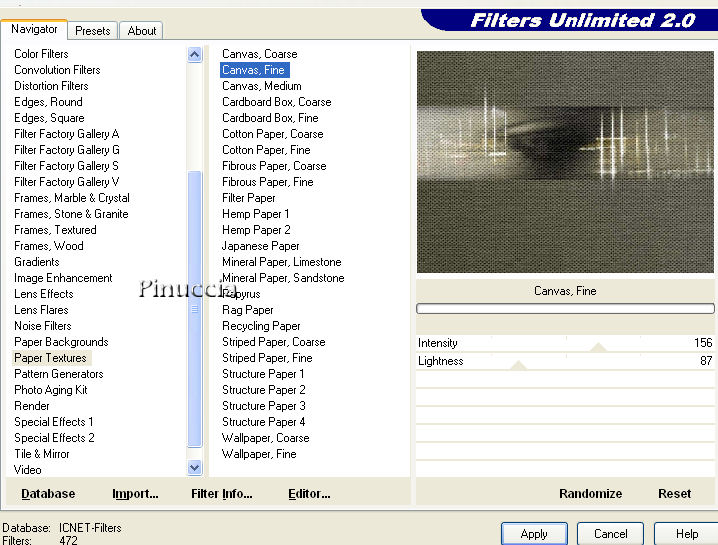Select Lens Effects category
This screenshot has height=545, width=718.
(44, 294)
